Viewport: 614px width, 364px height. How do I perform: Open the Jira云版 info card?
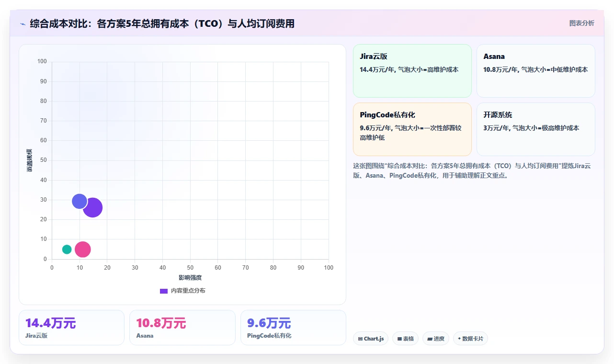tap(412, 71)
